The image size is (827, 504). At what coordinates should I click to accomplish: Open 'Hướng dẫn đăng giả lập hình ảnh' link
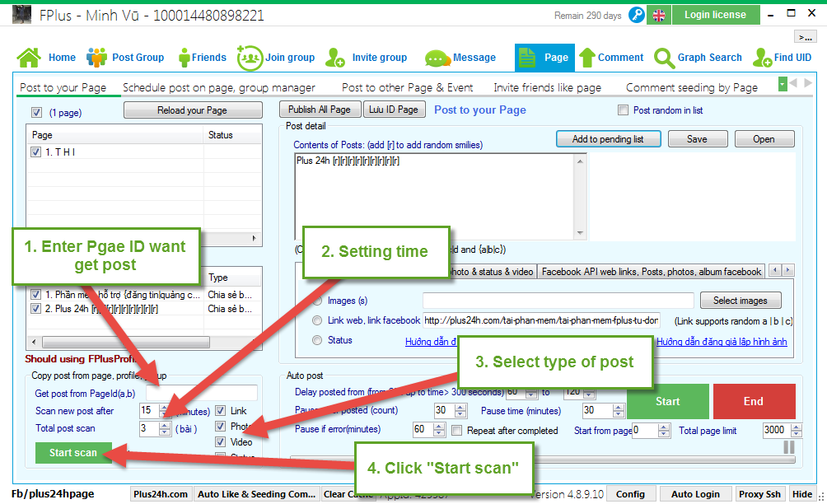coord(722,342)
